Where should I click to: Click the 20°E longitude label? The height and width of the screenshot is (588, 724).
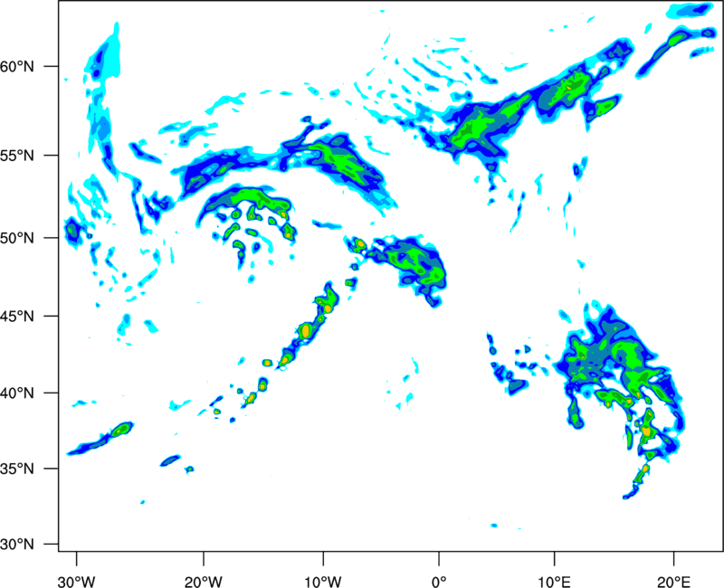(673, 582)
